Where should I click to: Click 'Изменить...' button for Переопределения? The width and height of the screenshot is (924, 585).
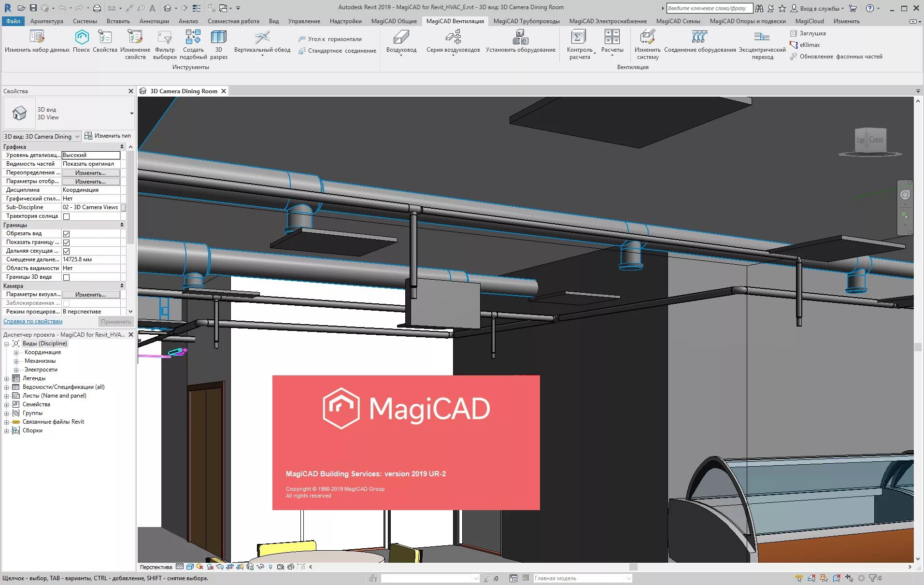click(x=91, y=173)
